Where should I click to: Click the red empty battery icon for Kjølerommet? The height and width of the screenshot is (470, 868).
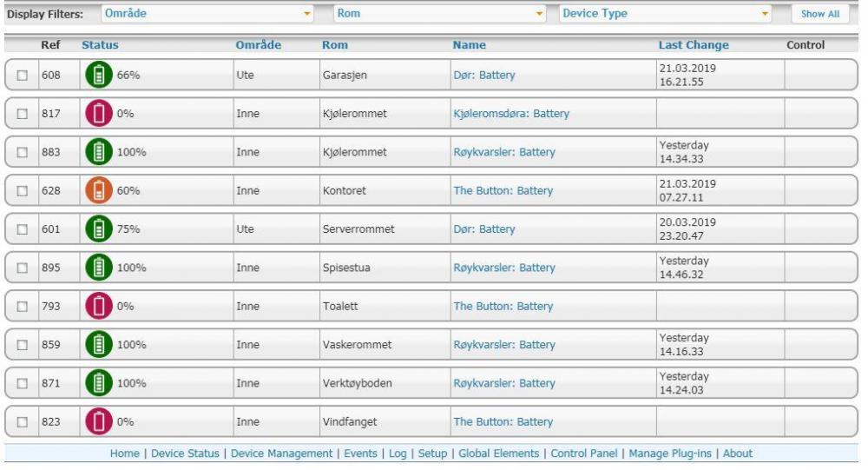coord(97,113)
